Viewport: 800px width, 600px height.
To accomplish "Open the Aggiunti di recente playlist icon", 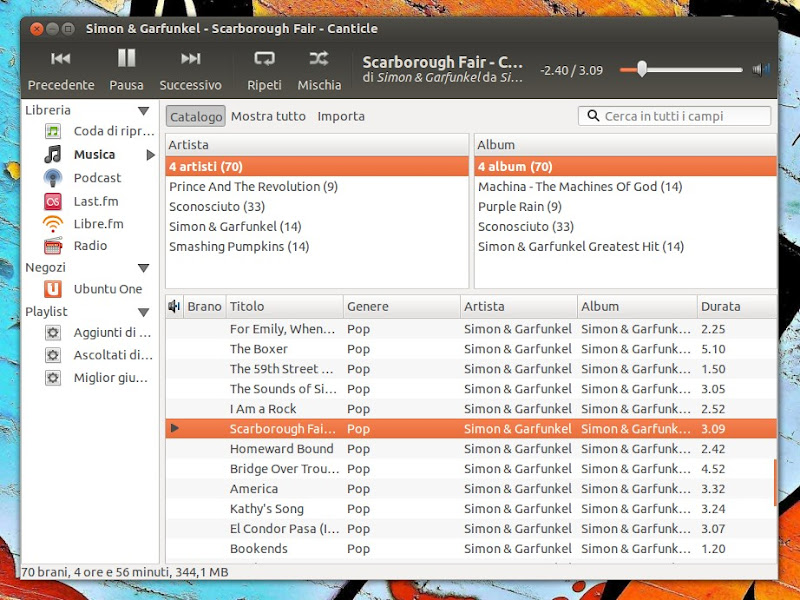I will 53,333.
